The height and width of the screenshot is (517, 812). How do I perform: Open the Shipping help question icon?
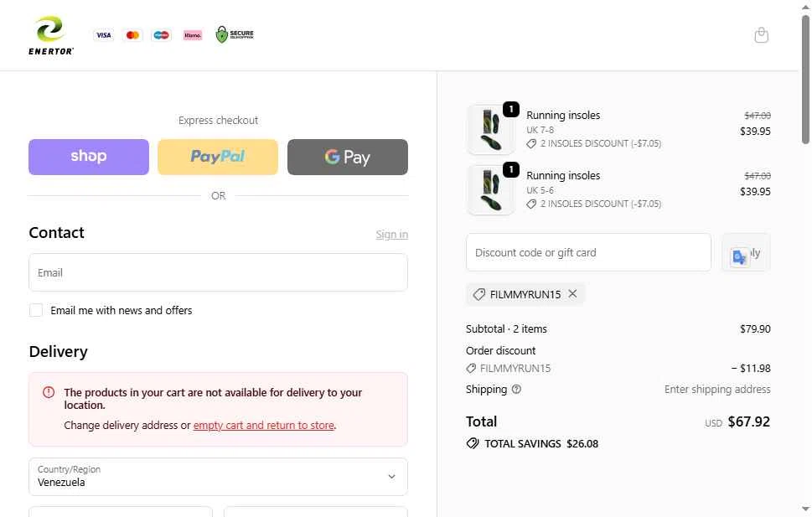(516, 389)
